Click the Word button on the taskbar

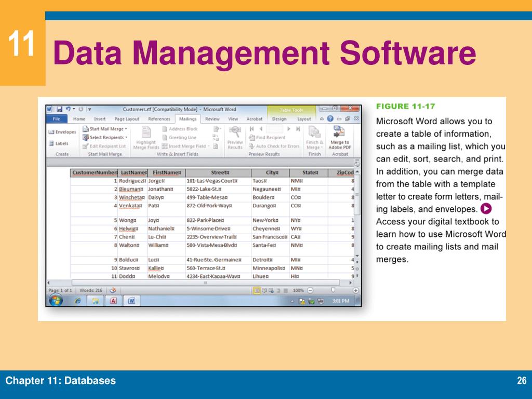tap(131, 301)
